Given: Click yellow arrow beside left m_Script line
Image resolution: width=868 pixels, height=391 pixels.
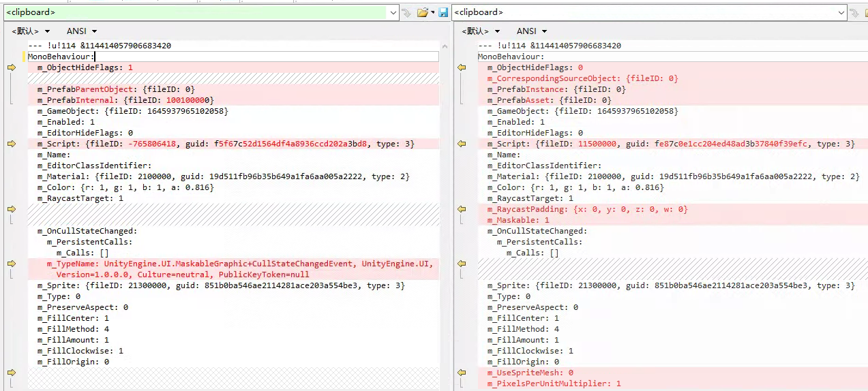Looking at the screenshot, I should [12, 144].
